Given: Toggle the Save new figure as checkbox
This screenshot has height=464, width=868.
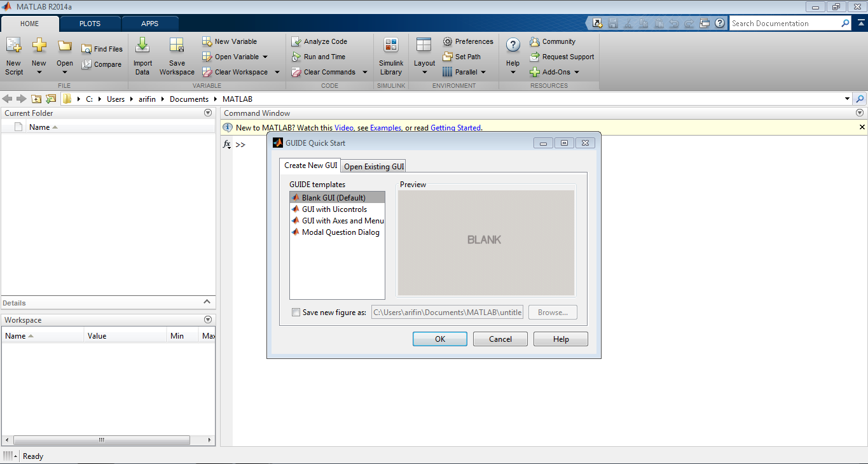Looking at the screenshot, I should click(x=296, y=313).
